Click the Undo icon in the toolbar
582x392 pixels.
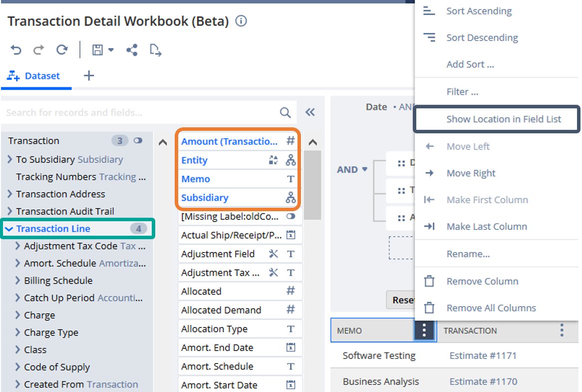click(x=16, y=50)
